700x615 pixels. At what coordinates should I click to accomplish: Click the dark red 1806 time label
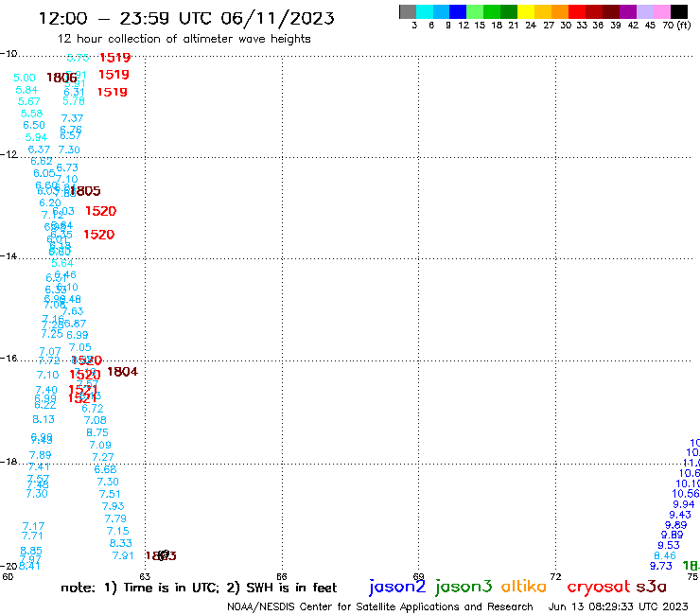(x=61, y=78)
